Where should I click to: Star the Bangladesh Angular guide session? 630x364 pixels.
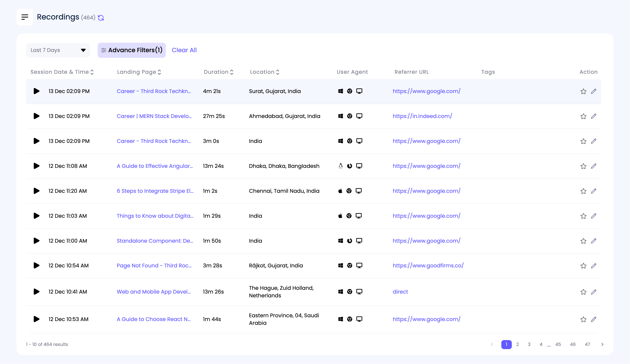[x=584, y=166]
